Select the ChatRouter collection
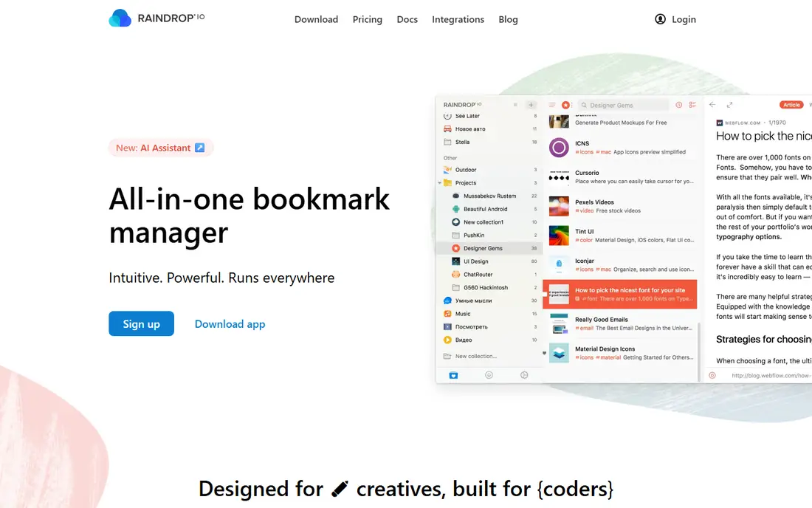The image size is (812, 508). pos(489,275)
